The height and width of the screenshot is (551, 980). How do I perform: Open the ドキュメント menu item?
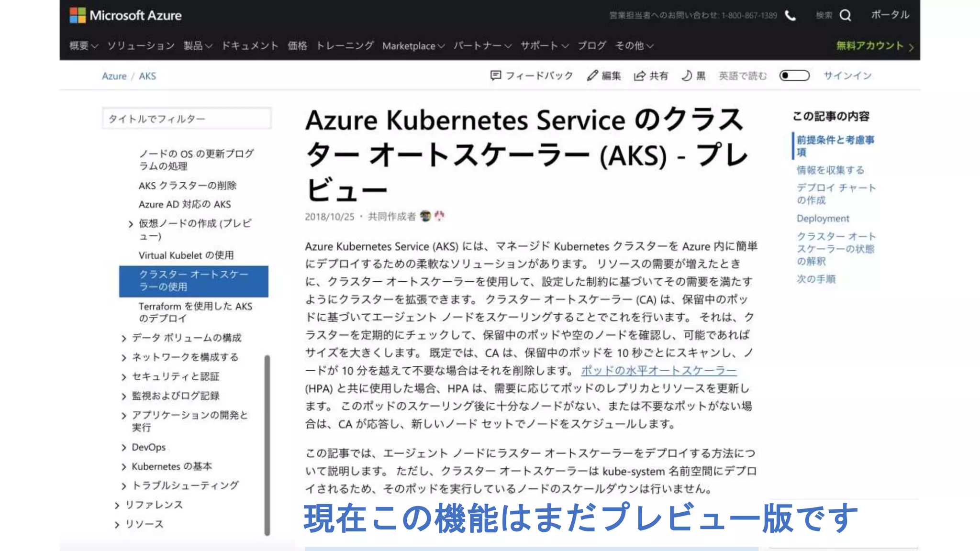pos(250,45)
